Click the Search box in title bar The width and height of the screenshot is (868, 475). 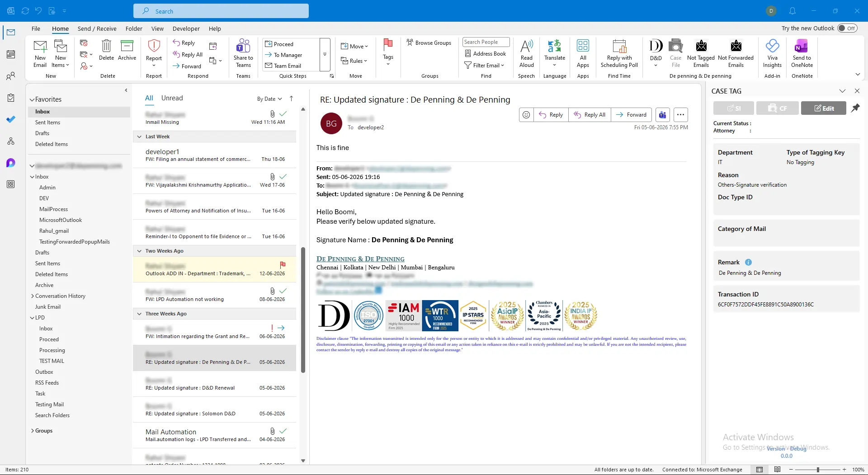coord(221,11)
